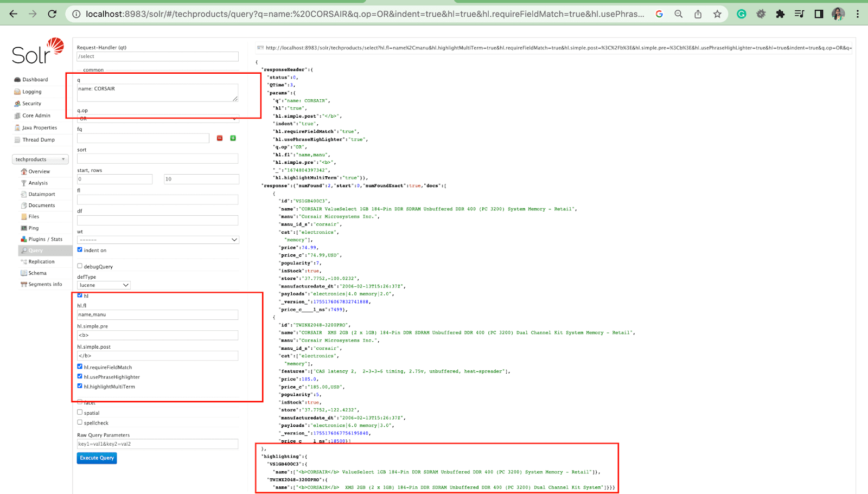Viewport: 868px width, 494px height.
Task: Open the Dashboard menu item
Action: 35,80
